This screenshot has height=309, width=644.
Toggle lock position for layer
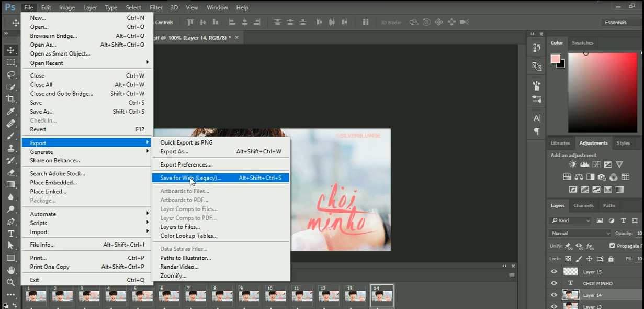point(590,259)
